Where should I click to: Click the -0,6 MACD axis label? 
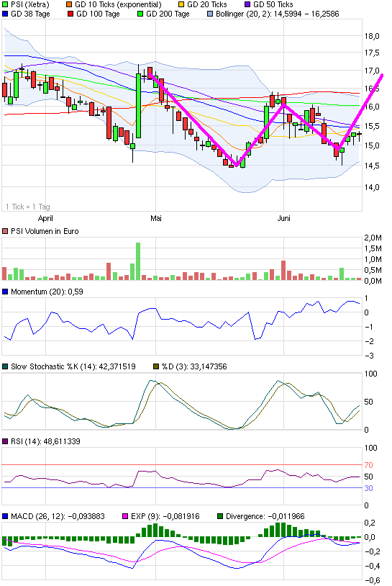point(372,580)
